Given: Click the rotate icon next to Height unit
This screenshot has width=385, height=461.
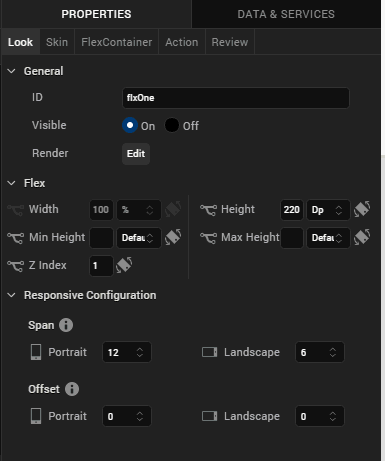Looking at the screenshot, I should 362,209.
